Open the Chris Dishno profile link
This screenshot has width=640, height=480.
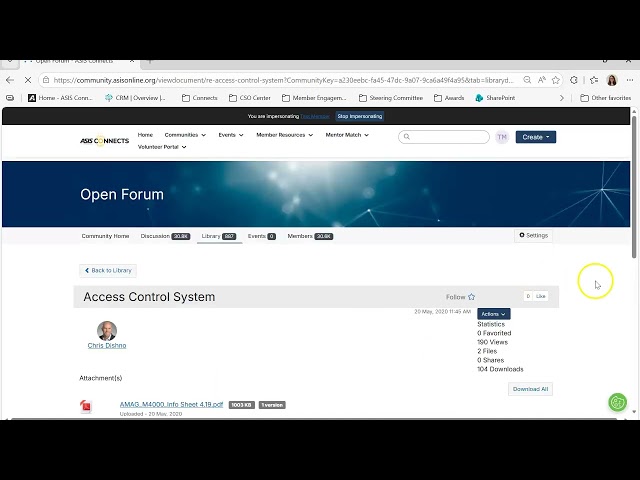107,345
